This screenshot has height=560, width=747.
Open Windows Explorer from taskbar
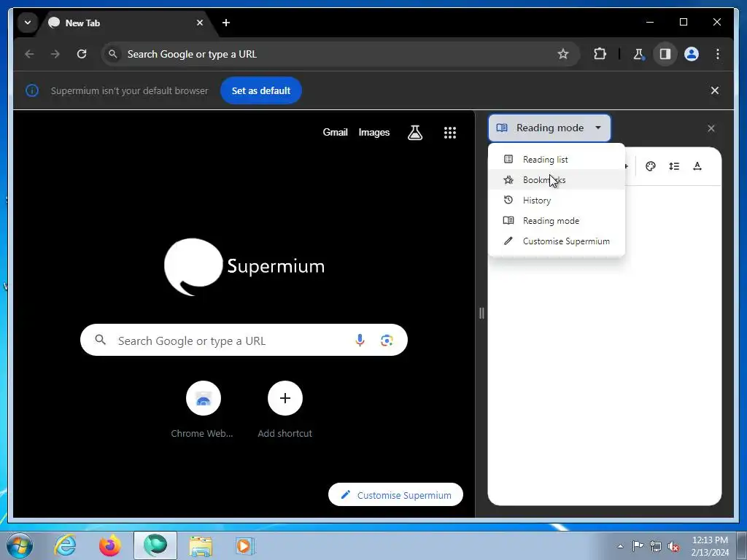(x=201, y=545)
